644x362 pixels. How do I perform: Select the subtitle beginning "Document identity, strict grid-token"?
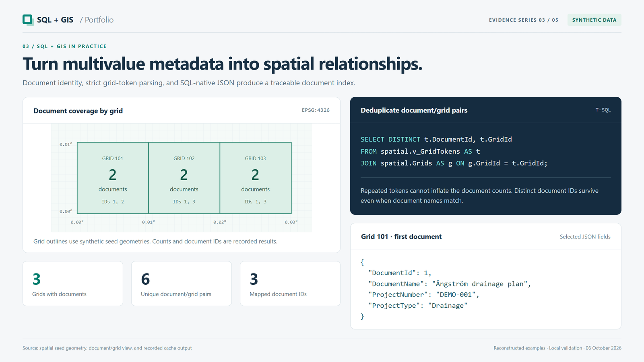point(189,83)
